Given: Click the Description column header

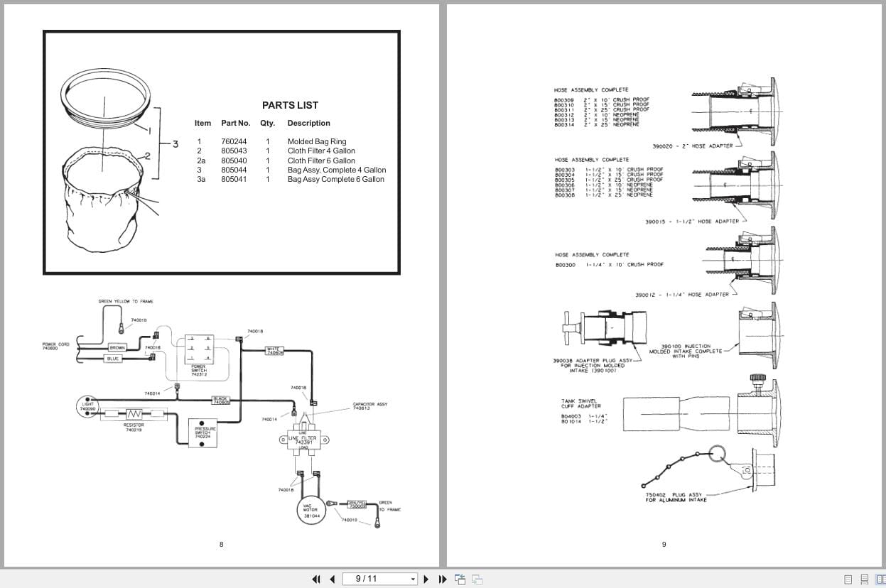Looking at the screenshot, I should pyautogui.click(x=308, y=123).
